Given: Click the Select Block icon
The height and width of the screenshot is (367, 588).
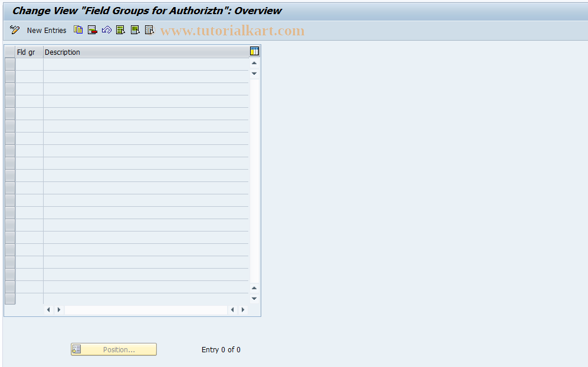Looking at the screenshot, I should pos(135,30).
